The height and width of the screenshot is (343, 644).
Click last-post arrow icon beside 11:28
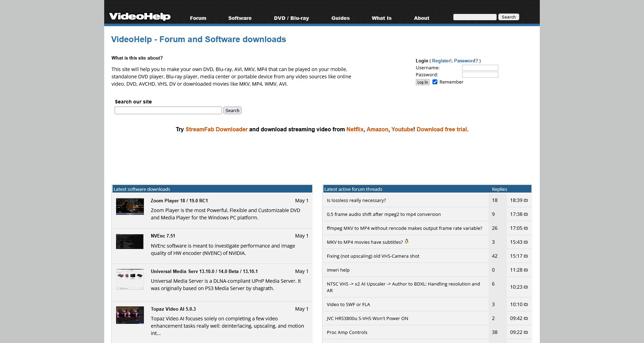tap(526, 270)
